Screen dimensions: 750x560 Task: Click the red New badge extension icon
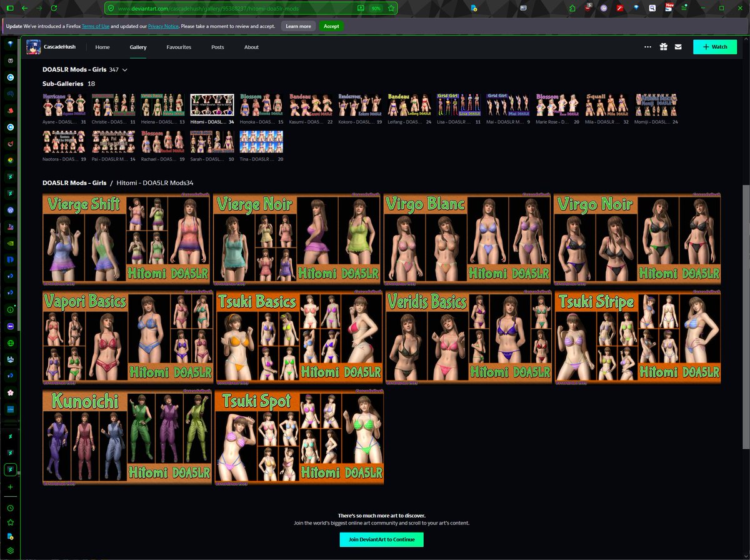(669, 8)
